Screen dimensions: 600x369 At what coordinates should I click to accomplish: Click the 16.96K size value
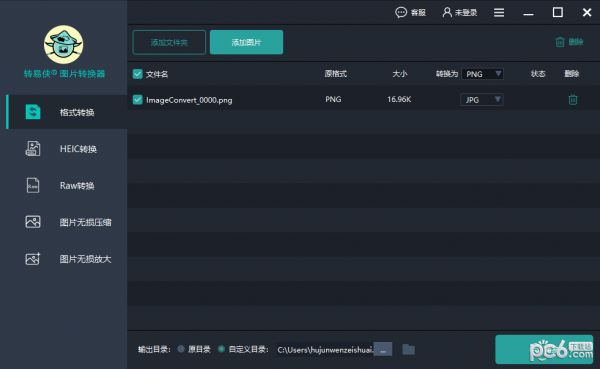[x=399, y=100]
